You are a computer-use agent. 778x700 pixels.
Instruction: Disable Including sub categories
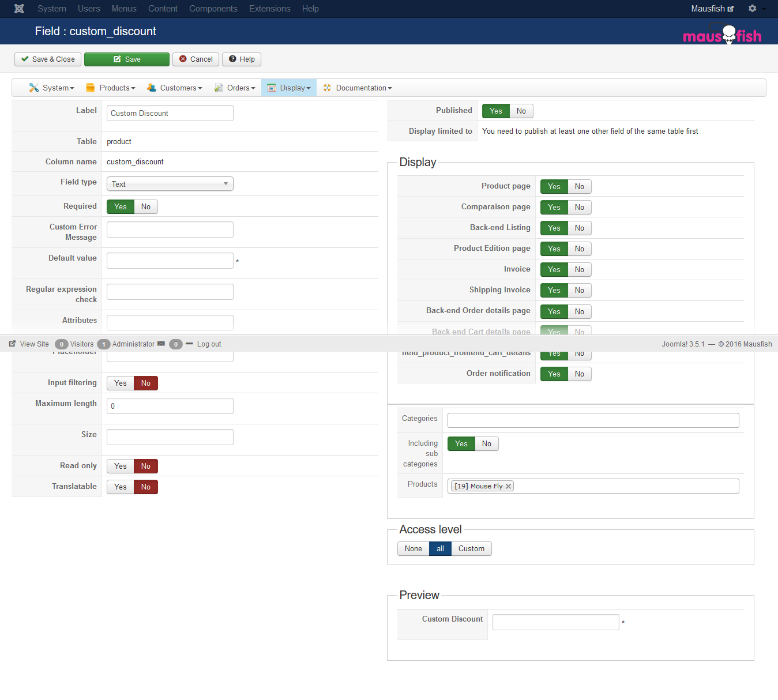487,443
